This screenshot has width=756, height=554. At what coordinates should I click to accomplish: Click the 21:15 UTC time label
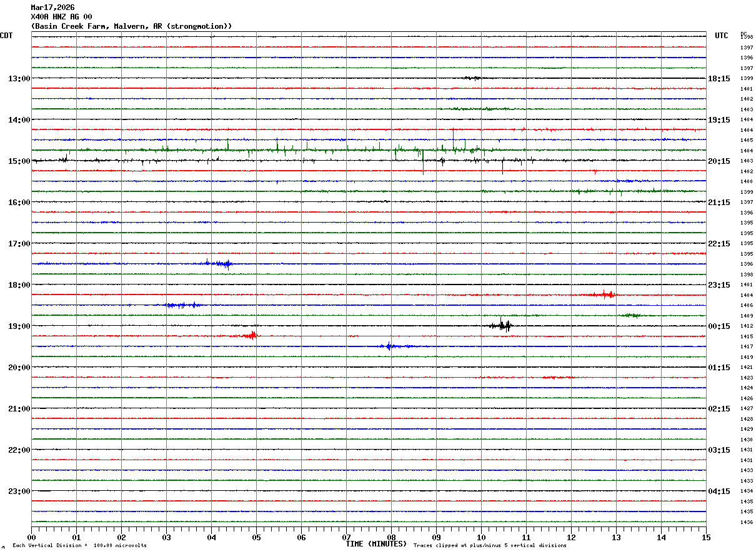pyautogui.click(x=719, y=202)
